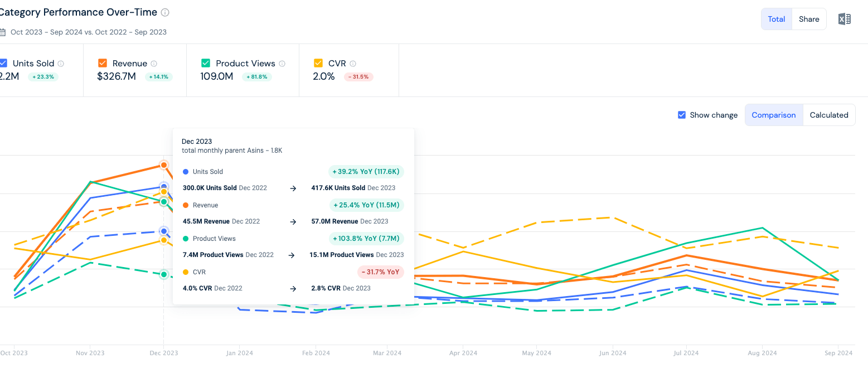Screen dimensions: 868x368
Task: Click the Jul 2024 label on the x-axis
Action: [x=686, y=353]
